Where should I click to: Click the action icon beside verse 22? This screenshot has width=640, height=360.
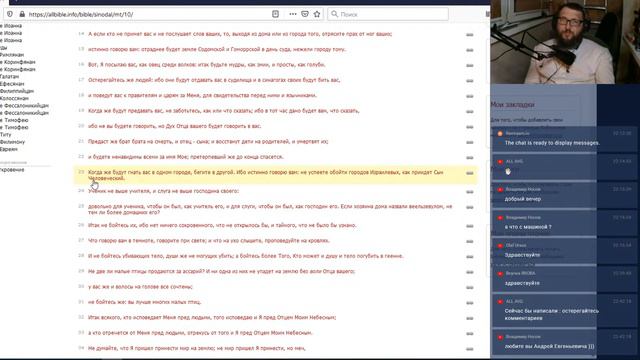pos(470,158)
